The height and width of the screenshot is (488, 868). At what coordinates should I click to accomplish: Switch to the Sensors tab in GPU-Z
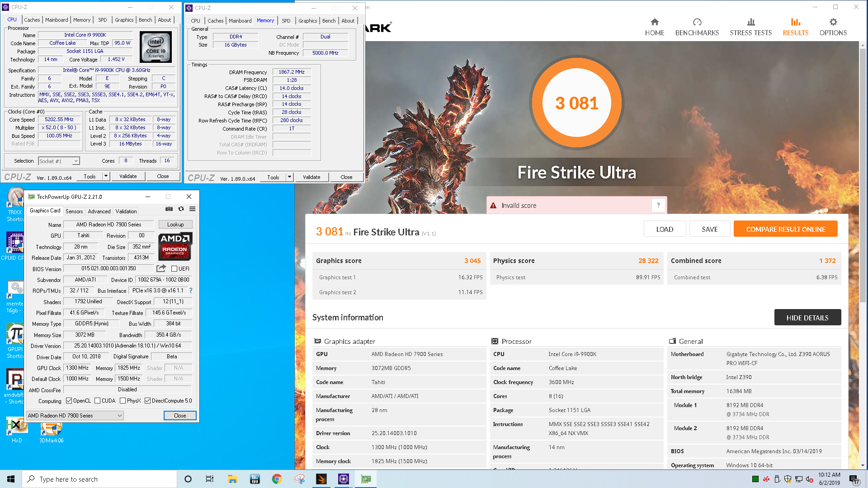click(74, 211)
